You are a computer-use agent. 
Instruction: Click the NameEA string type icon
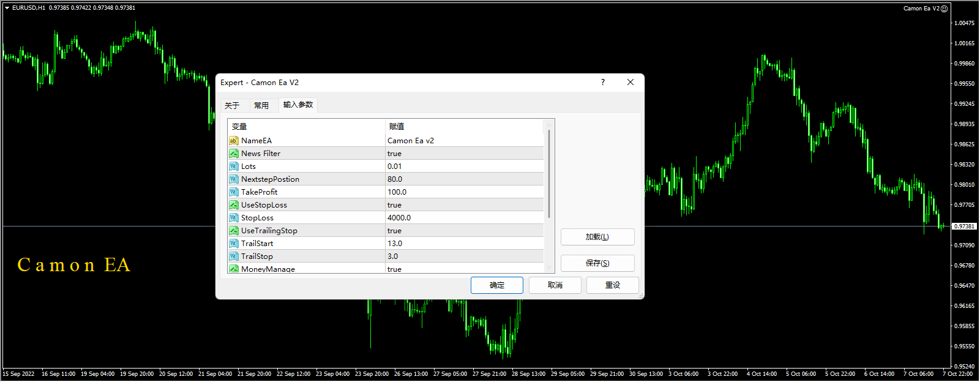tap(233, 141)
